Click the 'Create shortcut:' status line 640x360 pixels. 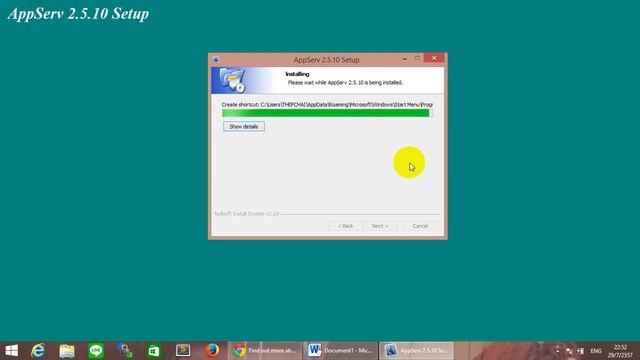pyautogui.click(x=327, y=104)
